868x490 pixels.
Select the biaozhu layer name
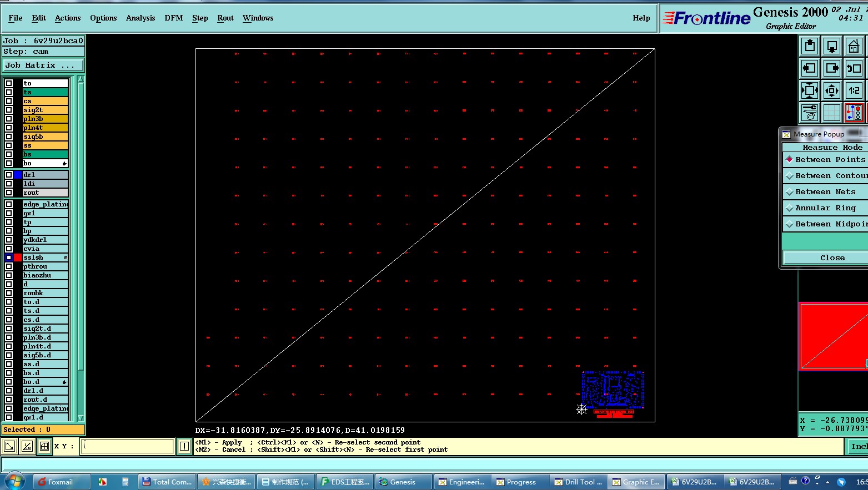point(46,275)
